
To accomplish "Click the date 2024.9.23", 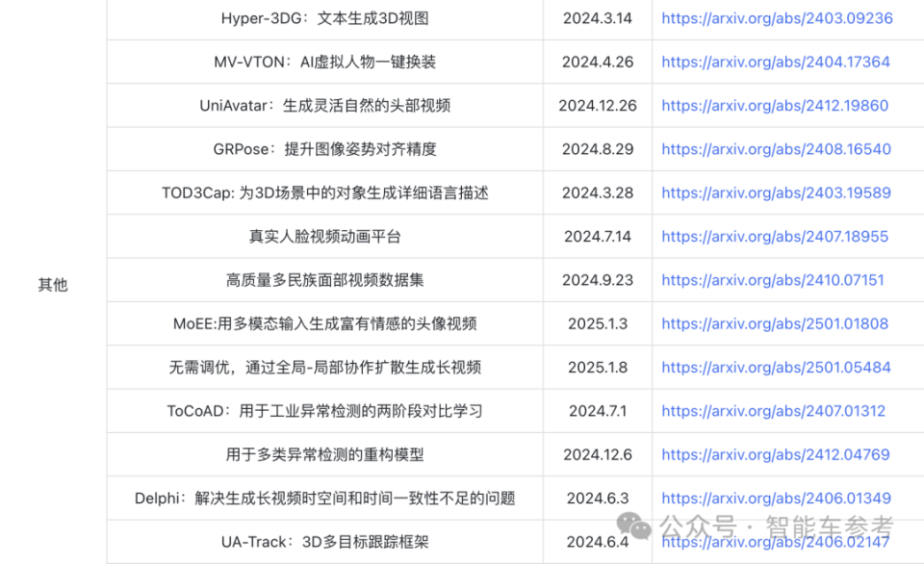I will [598, 280].
